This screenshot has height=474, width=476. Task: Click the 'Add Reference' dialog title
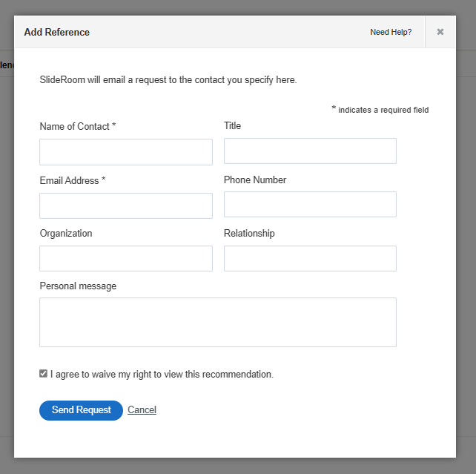pos(57,32)
